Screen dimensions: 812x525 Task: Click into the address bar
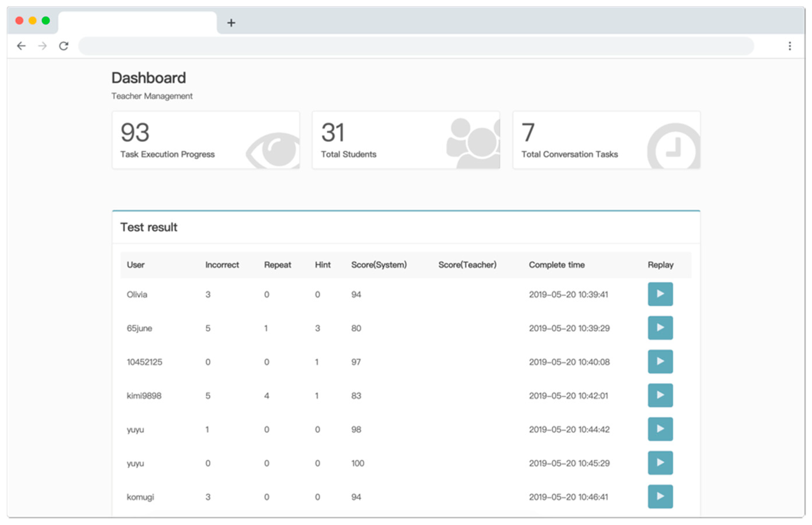coord(416,46)
